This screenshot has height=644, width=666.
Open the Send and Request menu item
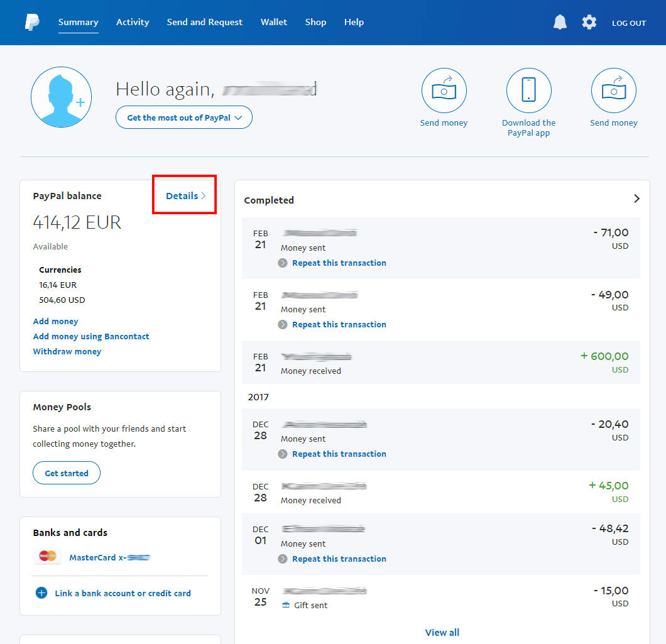point(204,22)
